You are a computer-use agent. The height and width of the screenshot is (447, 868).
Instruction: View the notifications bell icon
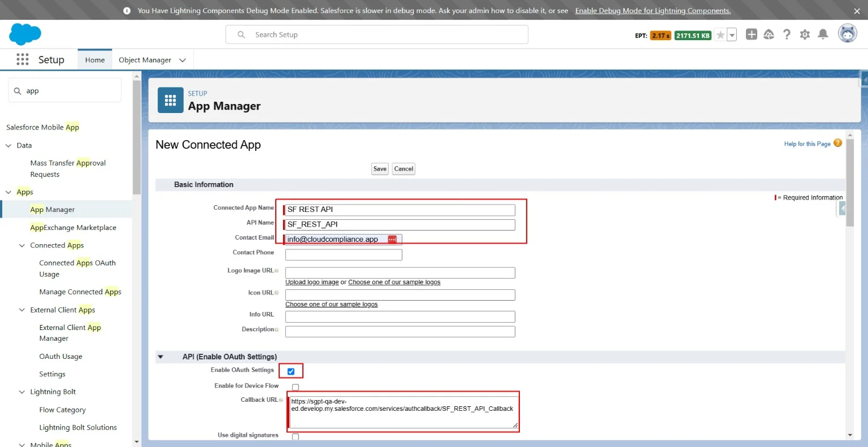pos(823,34)
